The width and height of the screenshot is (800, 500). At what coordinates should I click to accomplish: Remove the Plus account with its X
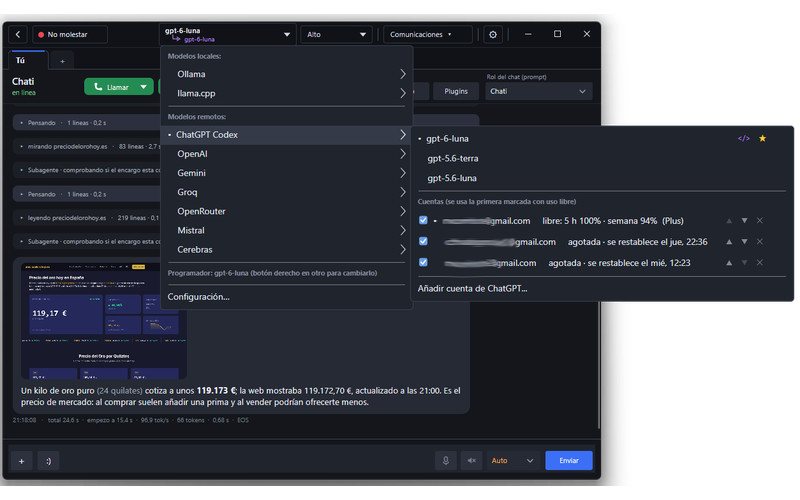tap(760, 220)
